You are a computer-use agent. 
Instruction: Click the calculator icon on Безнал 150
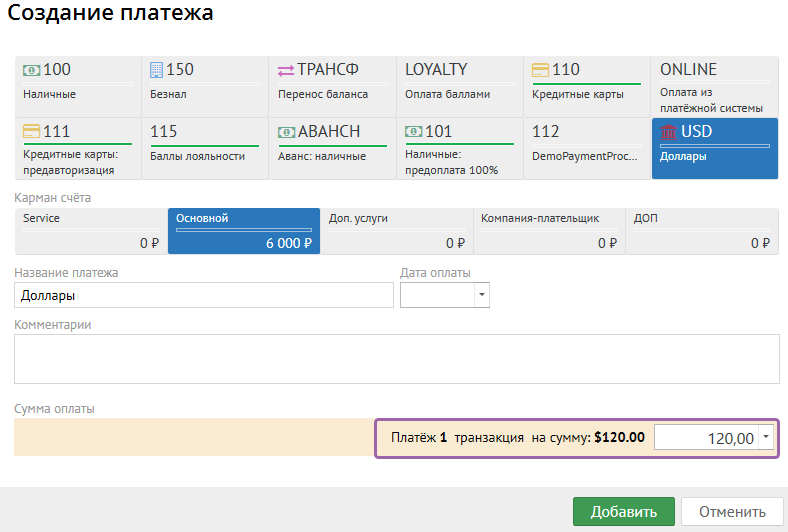156,70
